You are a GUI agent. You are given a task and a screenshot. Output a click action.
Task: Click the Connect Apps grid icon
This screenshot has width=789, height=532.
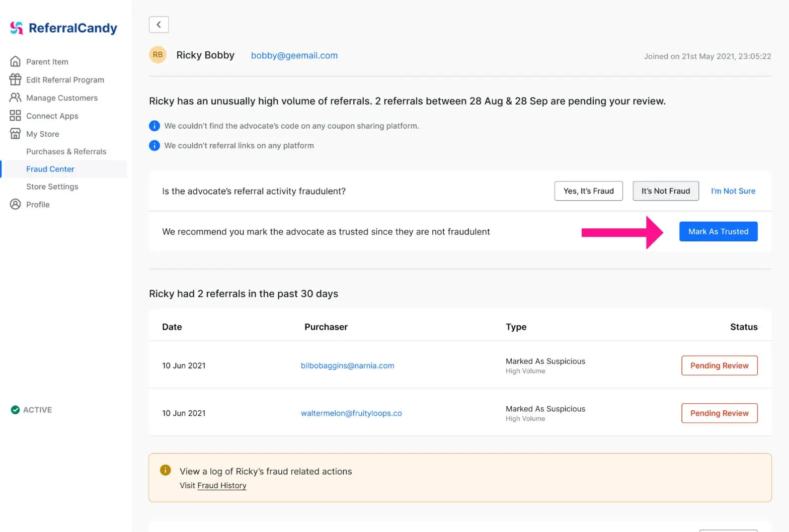point(16,116)
